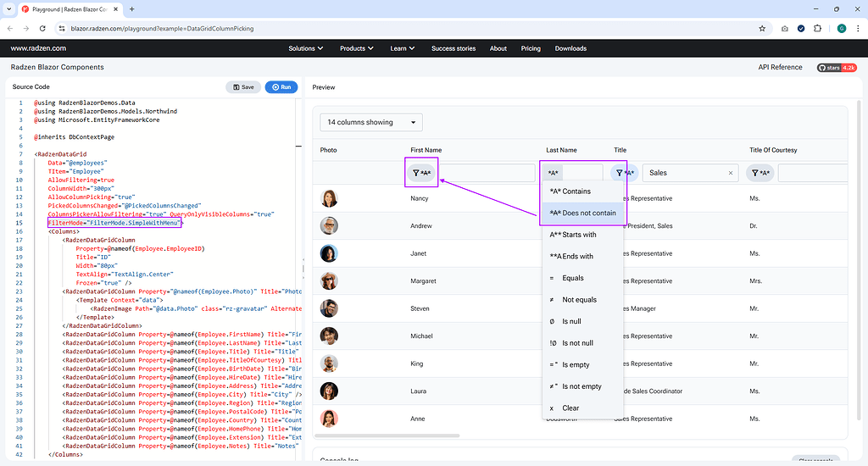Open the Pricing link
Screen dimensions: 868x466
[x=531, y=48]
